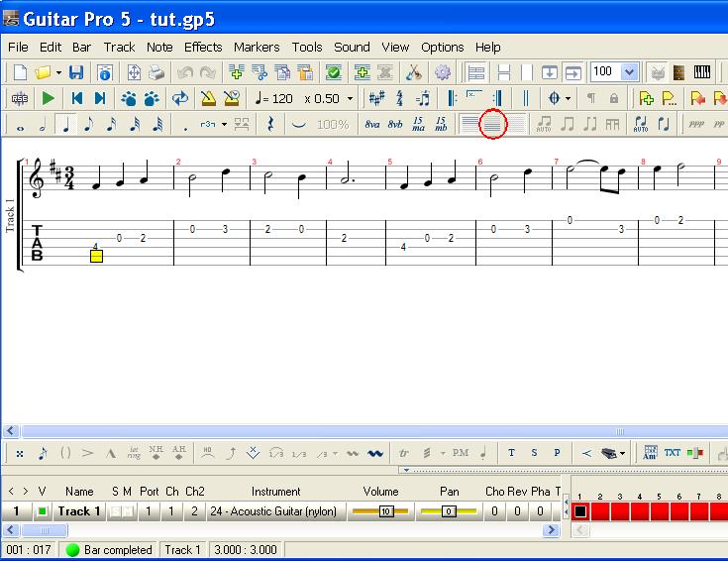
Task: Open the zoom percentage dropdown
Action: [630, 72]
